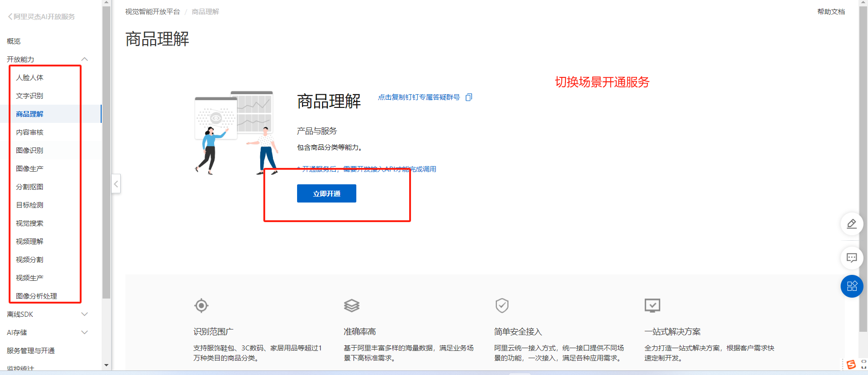This screenshot has height=375, width=868.
Task: Click the product illustration image
Action: (x=236, y=133)
